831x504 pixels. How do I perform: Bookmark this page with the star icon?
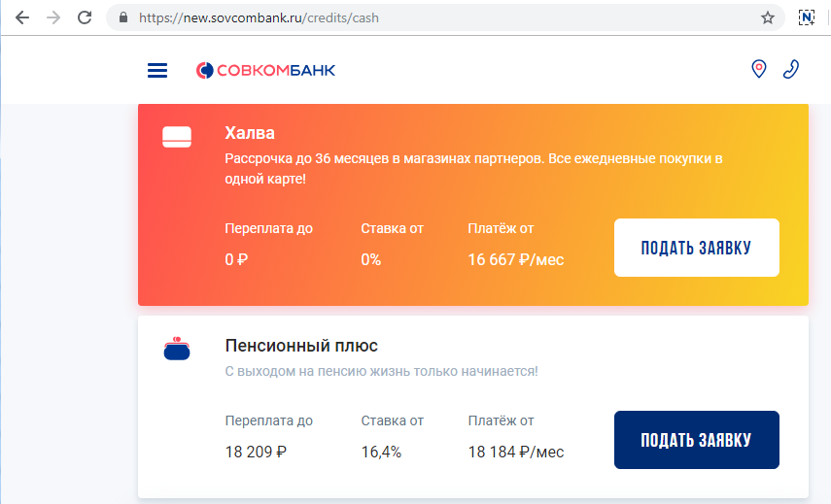(x=768, y=18)
